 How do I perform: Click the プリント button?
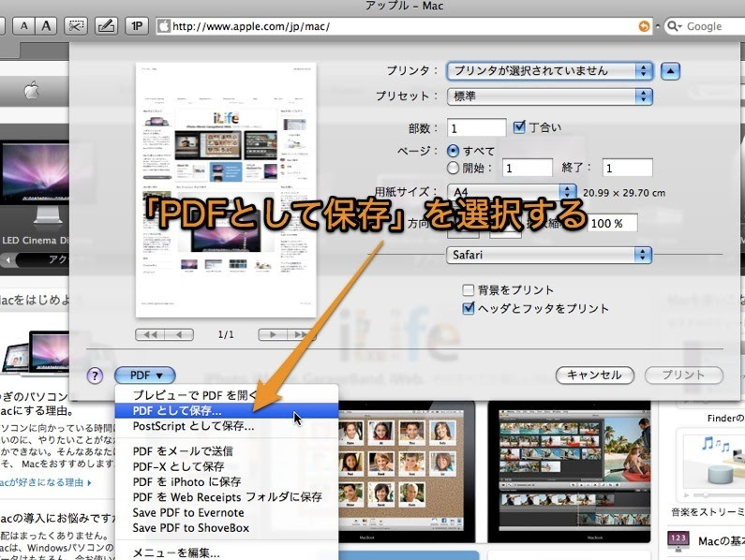pyautogui.click(x=684, y=376)
